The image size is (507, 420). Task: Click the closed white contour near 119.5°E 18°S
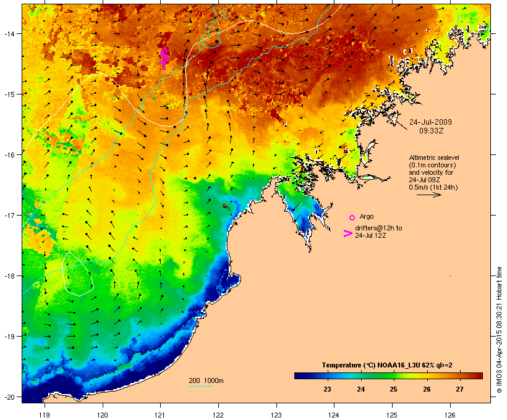(78, 274)
